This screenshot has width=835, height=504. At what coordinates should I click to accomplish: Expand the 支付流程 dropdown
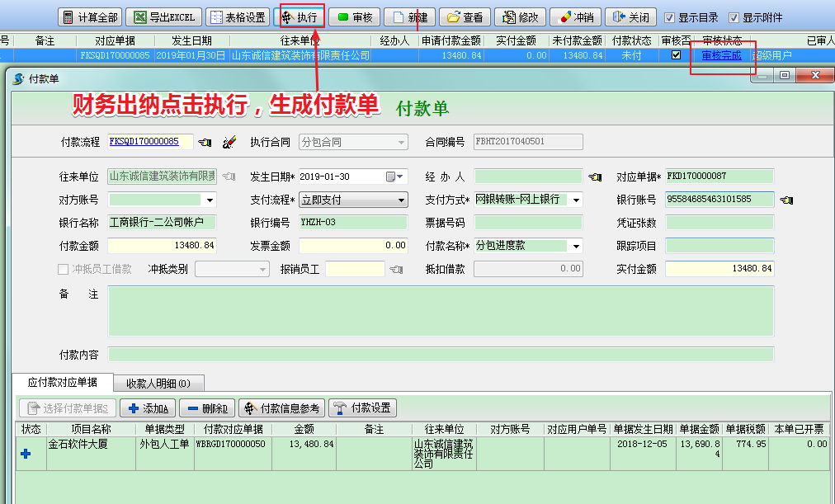click(x=401, y=200)
